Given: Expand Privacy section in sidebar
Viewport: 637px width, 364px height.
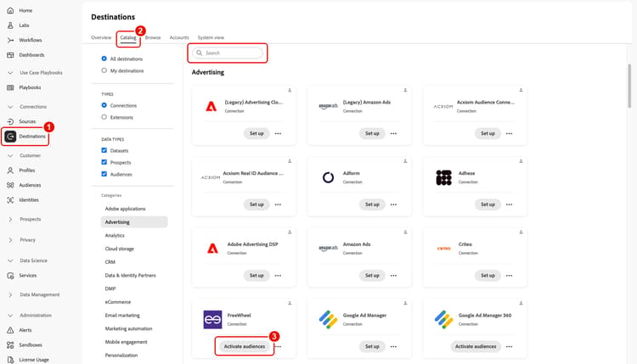Looking at the screenshot, I should click(x=10, y=240).
